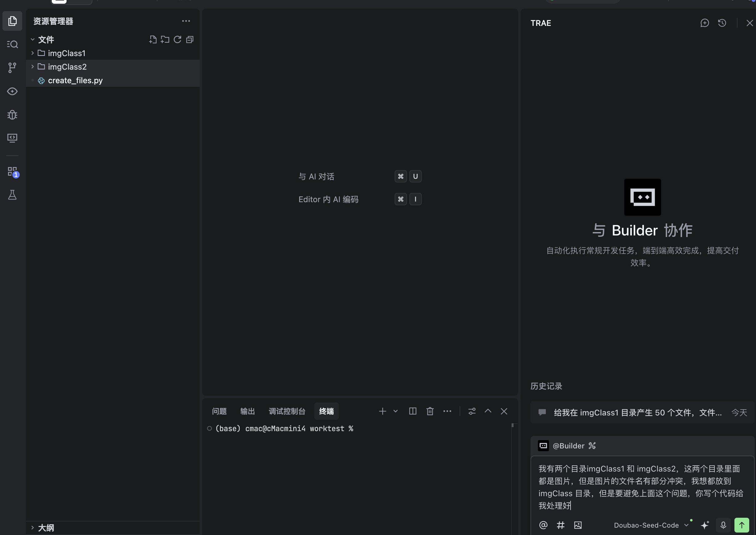The width and height of the screenshot is (756, 535).
Task: Toggle terminal panel maximize chevron
Action: pos(488,411)
